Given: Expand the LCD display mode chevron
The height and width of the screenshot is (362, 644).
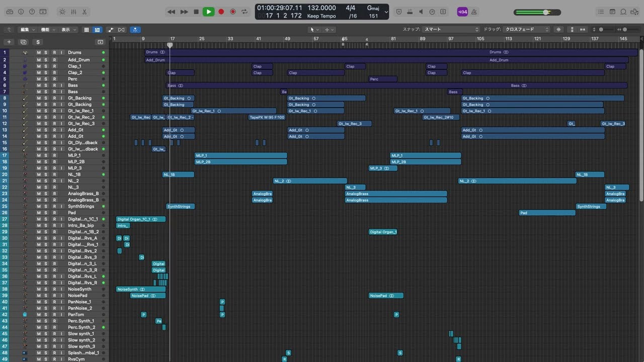Looking at the screenshot, I should click(386, 12).
